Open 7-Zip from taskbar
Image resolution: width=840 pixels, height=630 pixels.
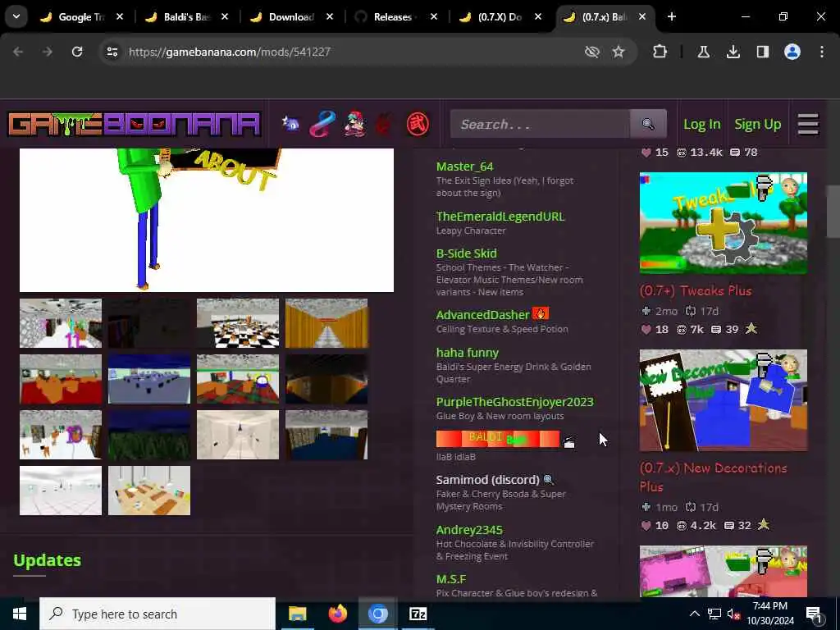[418, 614]
